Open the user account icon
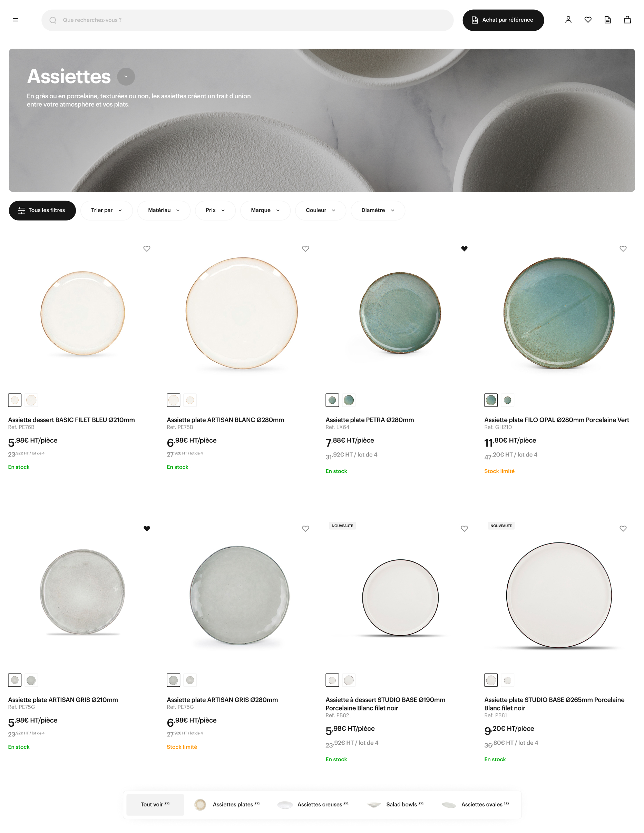The width and height of the screenshot is (644, 833). (568, 20)
